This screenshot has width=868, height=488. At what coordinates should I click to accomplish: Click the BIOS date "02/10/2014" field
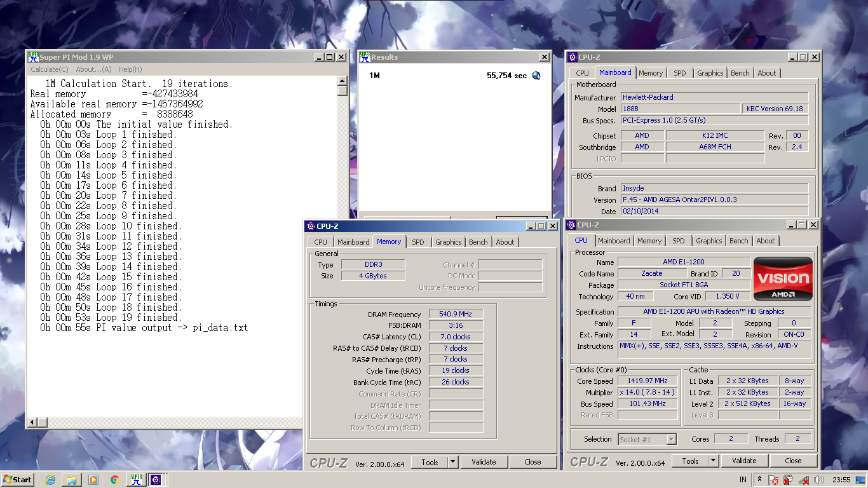coord(714,211)
